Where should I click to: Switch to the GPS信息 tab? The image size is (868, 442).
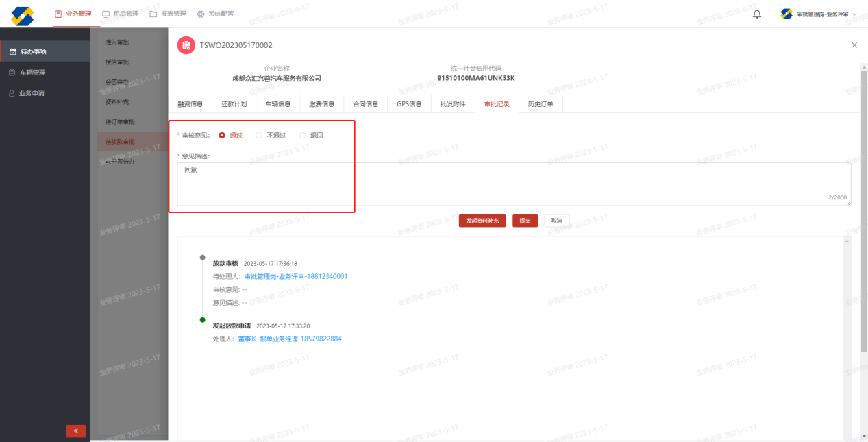(x=409, y=104)
